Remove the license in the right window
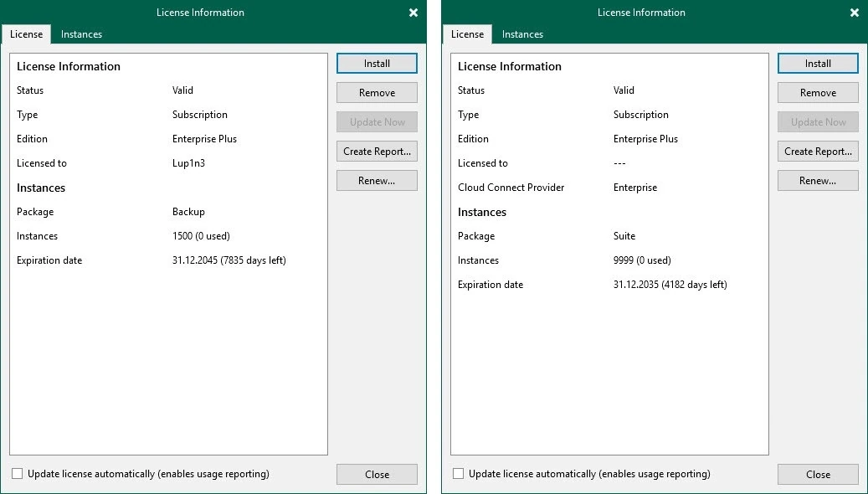The image size is (868, 494). 818,92
